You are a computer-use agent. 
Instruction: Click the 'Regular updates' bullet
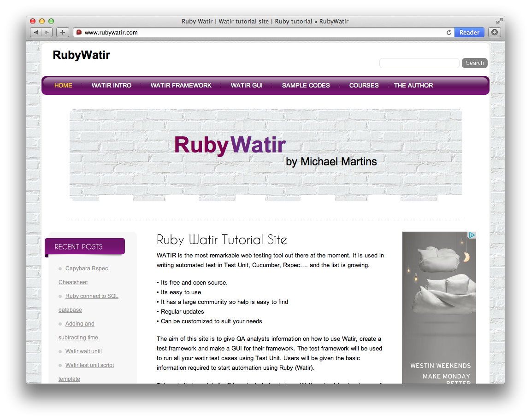[x=180, y=312]
